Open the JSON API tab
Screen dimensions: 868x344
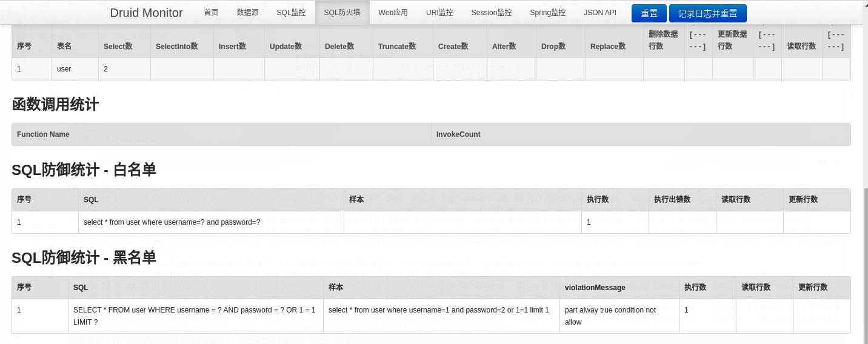(600, 12)
